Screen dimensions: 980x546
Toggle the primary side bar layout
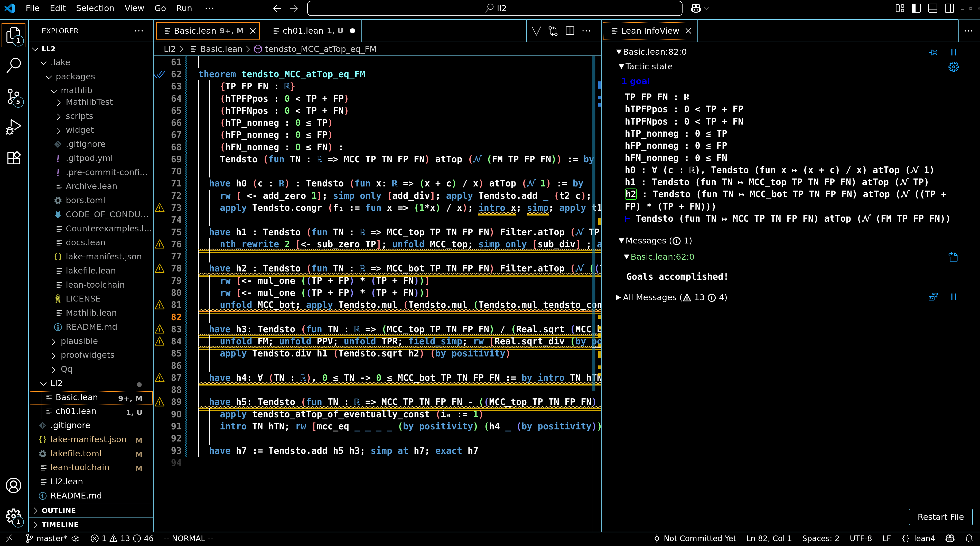(916, 8)
